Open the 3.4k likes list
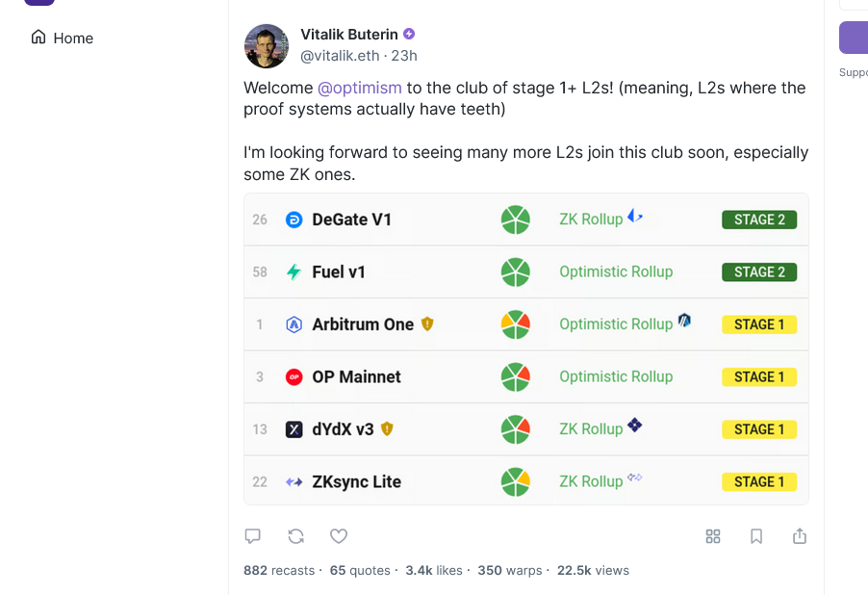868x595 pixels. click(x=434, y=570)
